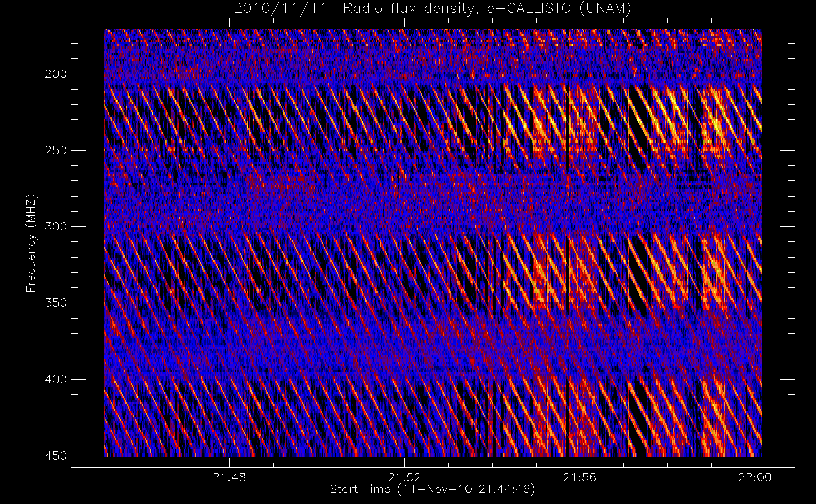Click the 21:56 time tick label
This screenshot has width=816, height=504.
[580, 477]
